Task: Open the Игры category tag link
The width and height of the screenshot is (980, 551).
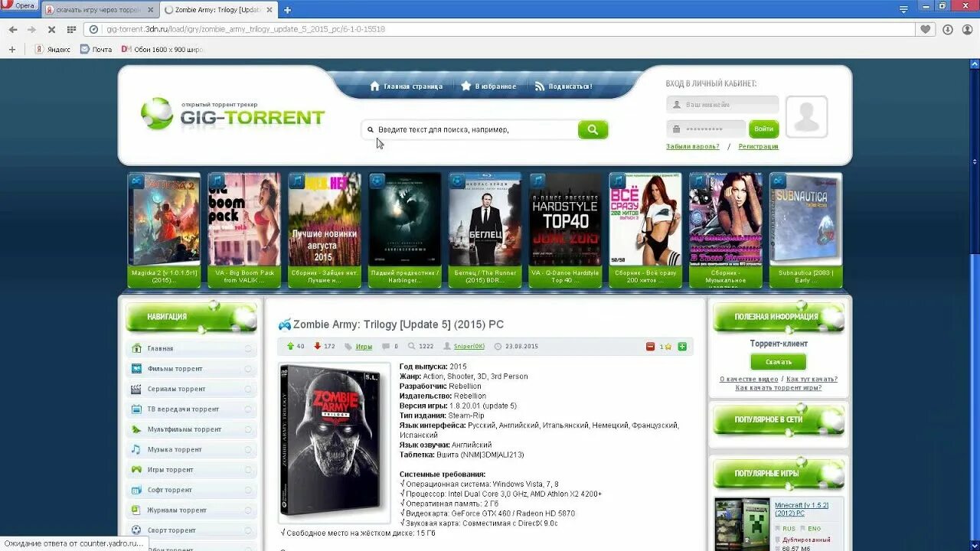Action: point(364,347)
